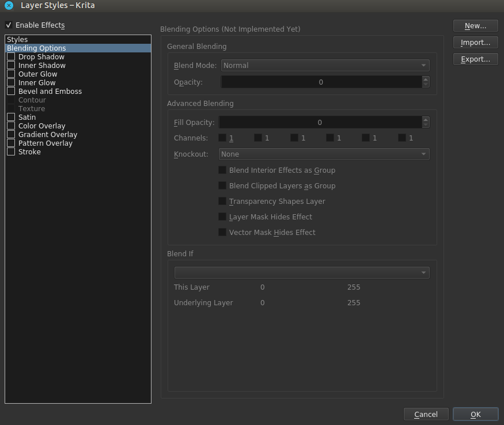
Task: Open the Blend Mode dropdown
Action: [x=325, y=66]
